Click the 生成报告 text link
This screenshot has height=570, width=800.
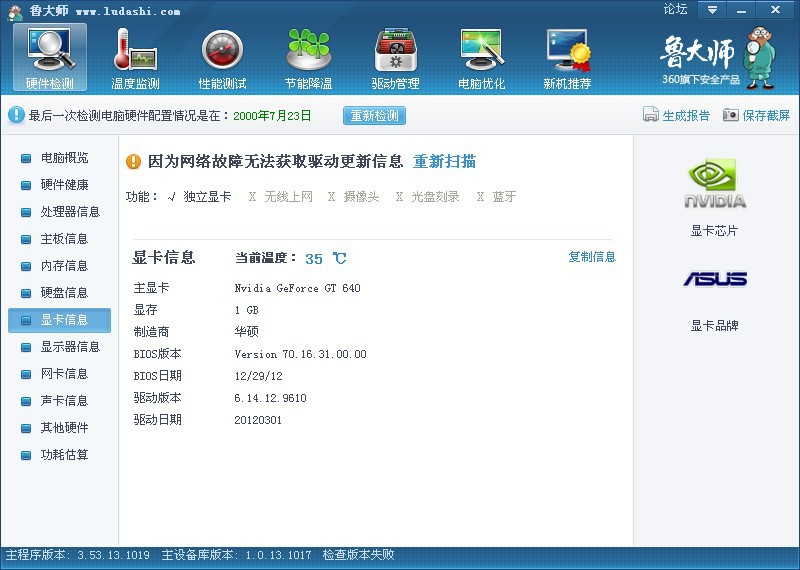click(x=686, y=115)
